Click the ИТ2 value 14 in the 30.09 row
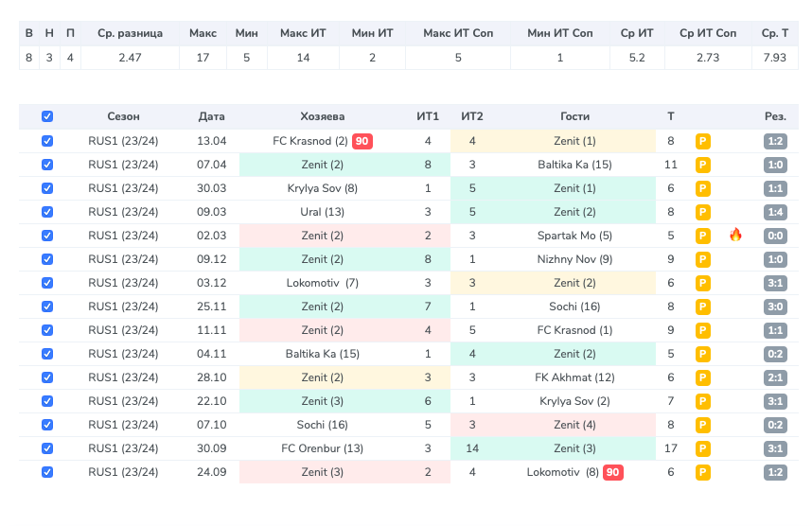The height and width of the screenshot is (526, 812). coord(472,448)
